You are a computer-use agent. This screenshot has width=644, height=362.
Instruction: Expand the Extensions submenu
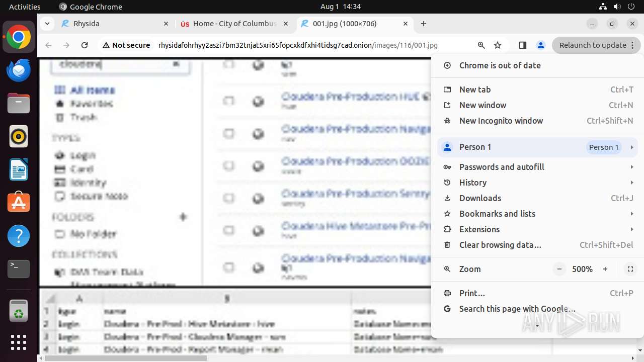tap(537, 229)
